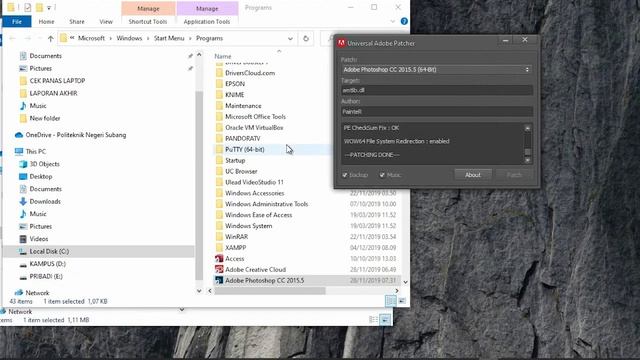Image resolution: width=640 pixels, height=360 pixels.
Task: Select the Windows Accessories folder
Action: pyautogui.click(x=254, y=193)
